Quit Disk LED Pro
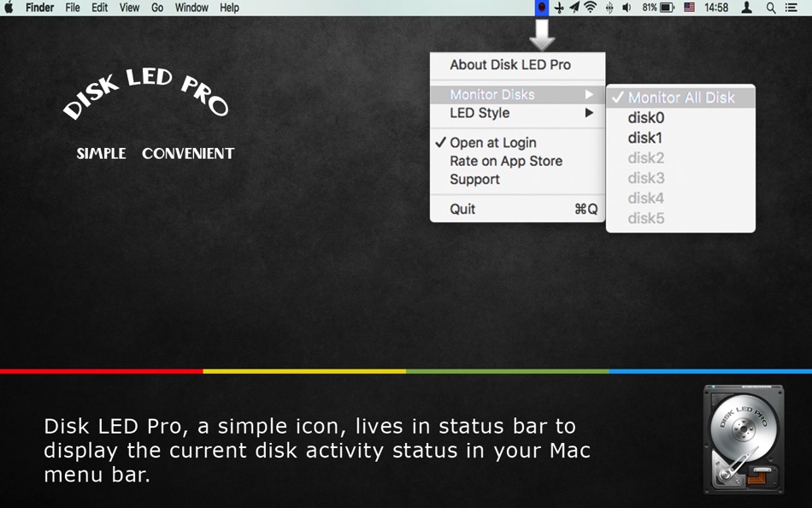Image resolution: width=812 pixels, height=508 pixels. 517,209
